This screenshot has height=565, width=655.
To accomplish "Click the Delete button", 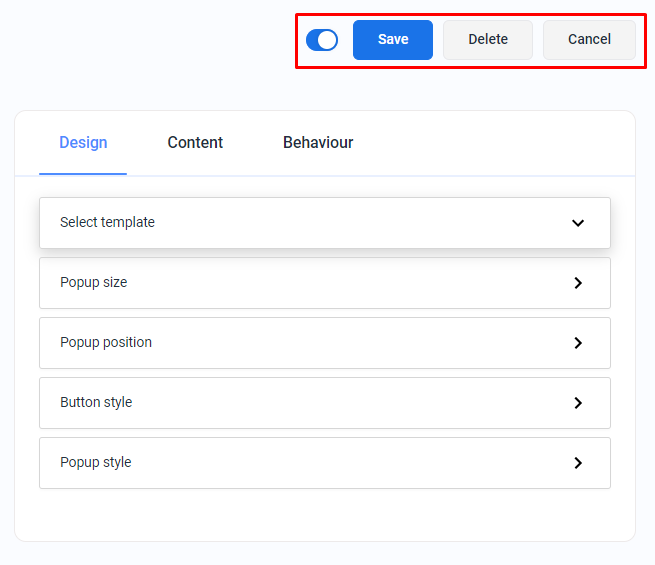I will coord(488,40).
